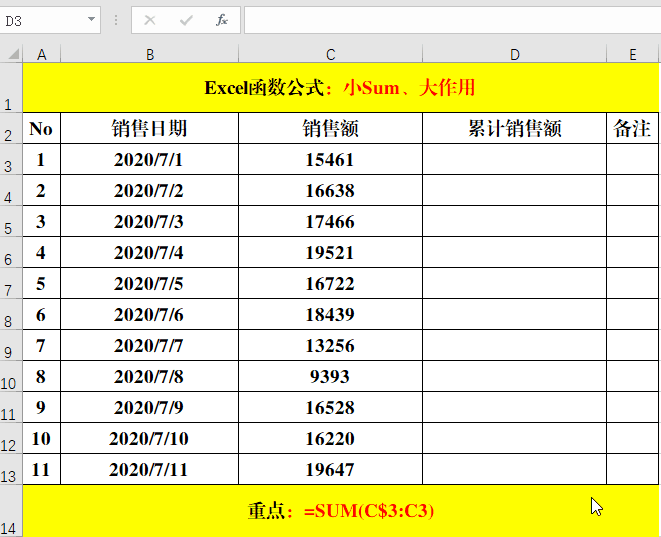Select column E header

click(x=632, y=54)
